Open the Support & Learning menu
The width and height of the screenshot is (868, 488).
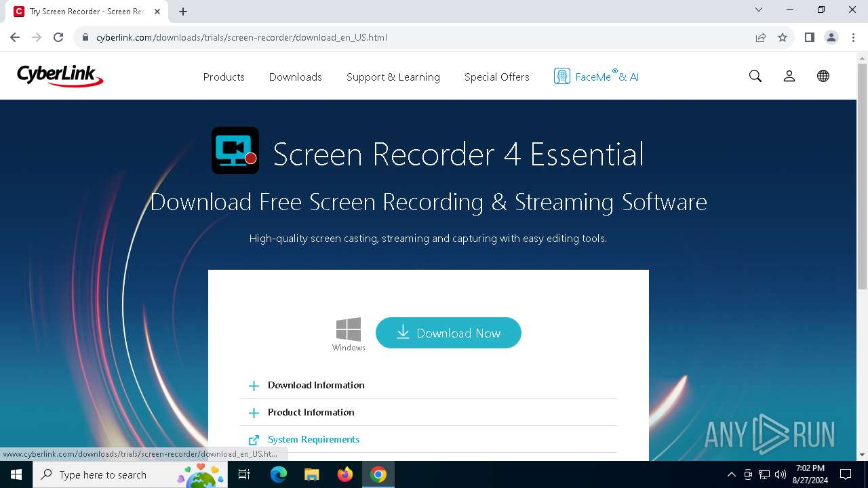[393, 77]
